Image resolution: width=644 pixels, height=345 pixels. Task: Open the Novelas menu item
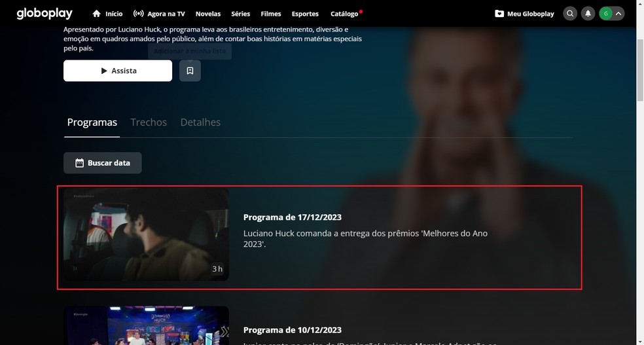coord(208,14)
